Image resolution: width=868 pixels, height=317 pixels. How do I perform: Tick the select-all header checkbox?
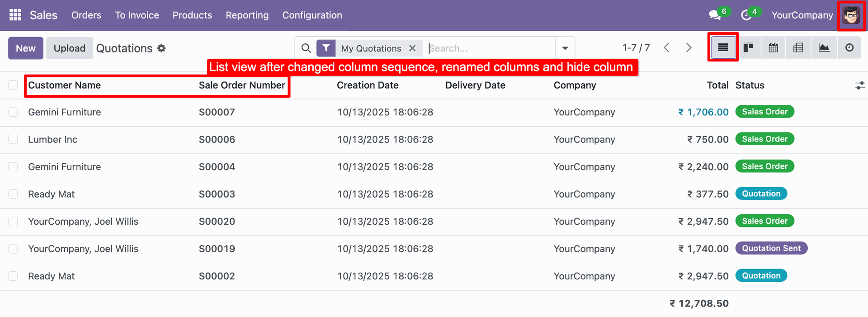pos(13,85)
